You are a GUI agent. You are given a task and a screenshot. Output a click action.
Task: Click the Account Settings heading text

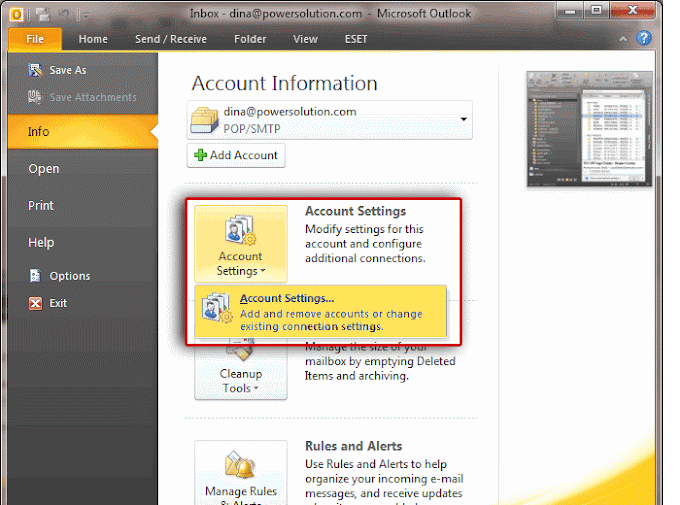[x=356, y=211]
